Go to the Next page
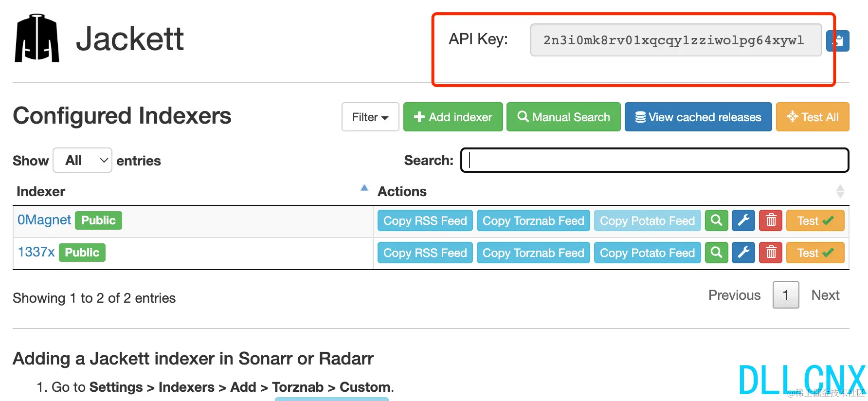 tap(825, 295)
